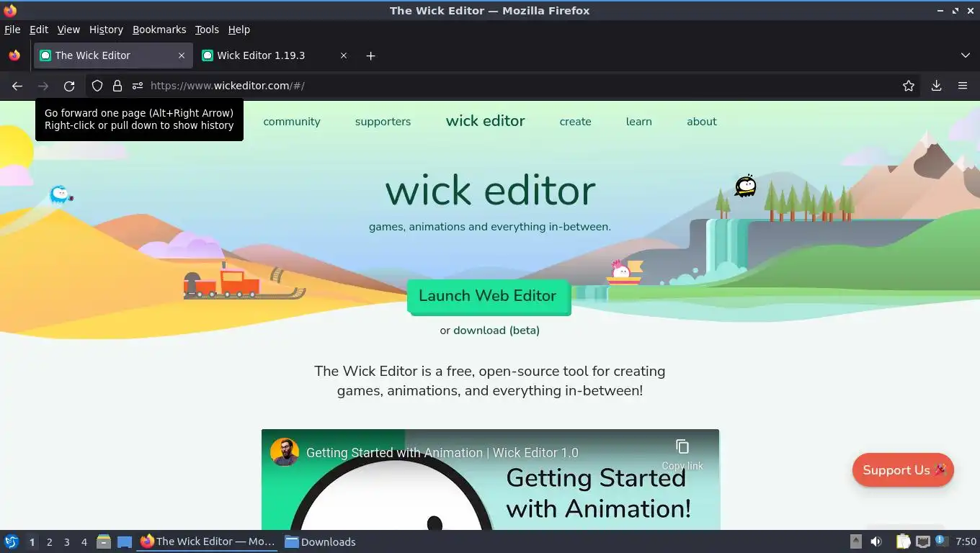
Task: Click the removable media tray icon
Action: click(856, 541)
